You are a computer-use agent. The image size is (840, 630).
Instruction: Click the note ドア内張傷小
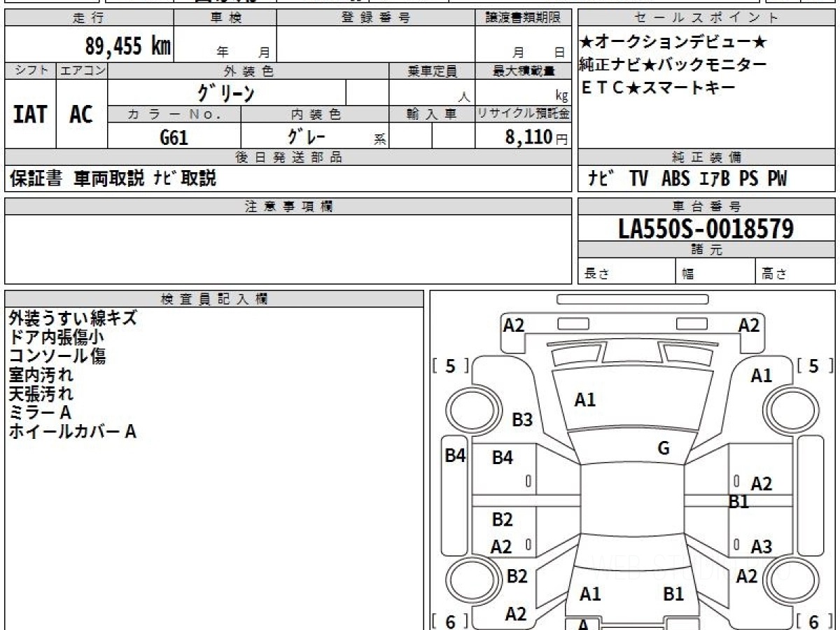(x=57, y=337)
